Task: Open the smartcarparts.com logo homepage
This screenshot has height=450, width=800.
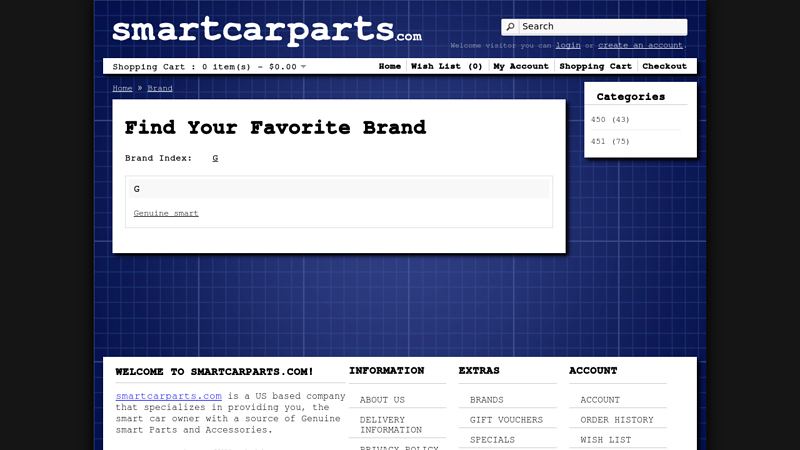Action: click(267, 31)
